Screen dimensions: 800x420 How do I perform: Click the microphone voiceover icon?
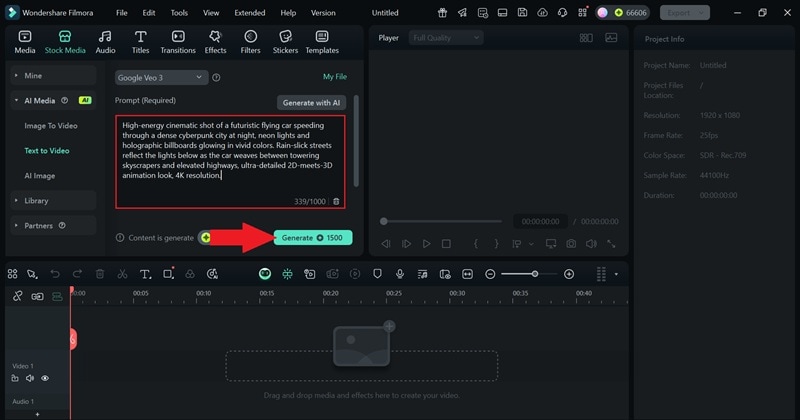(x=400, y=275)
